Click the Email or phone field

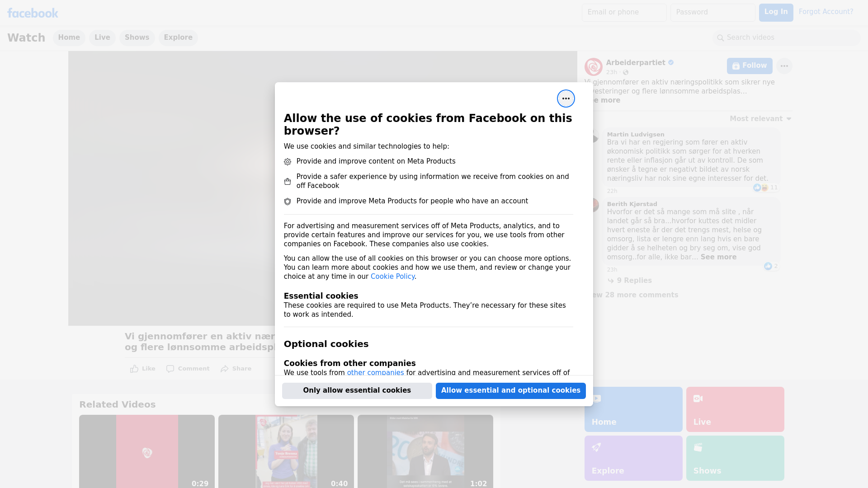click(624, 13)
